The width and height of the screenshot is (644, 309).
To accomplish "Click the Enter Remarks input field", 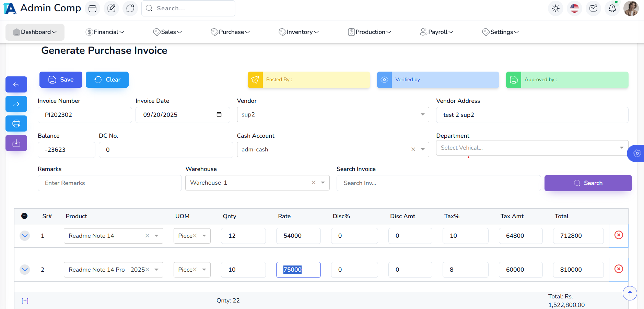I will tap(109, 183).
